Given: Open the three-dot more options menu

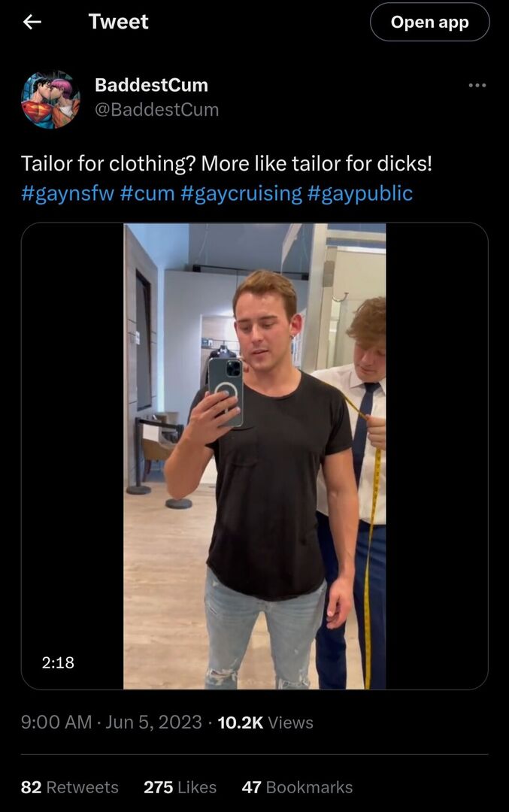Looking at the screenshot, I should click(477, 85).
